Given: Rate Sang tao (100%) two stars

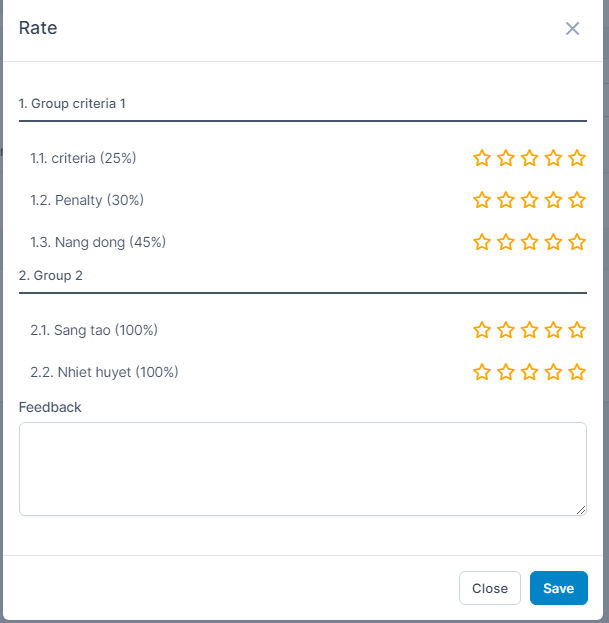Looking at the screenshot, I should point(506,330).
